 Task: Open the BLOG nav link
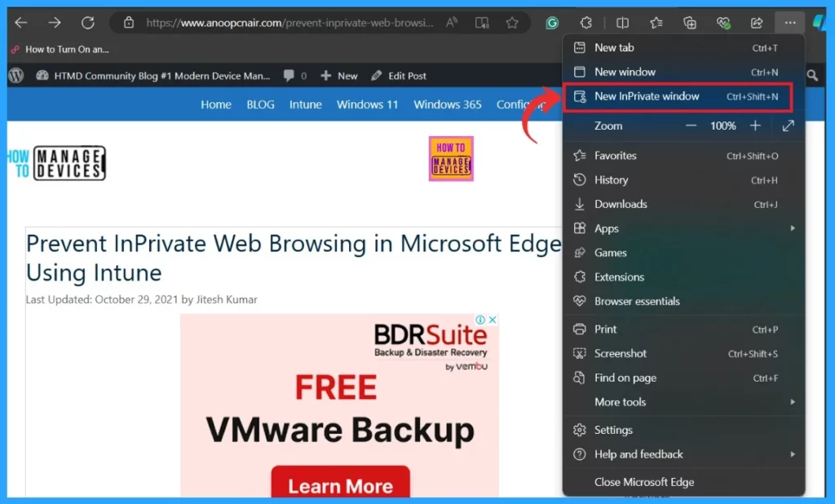(260, 104)
